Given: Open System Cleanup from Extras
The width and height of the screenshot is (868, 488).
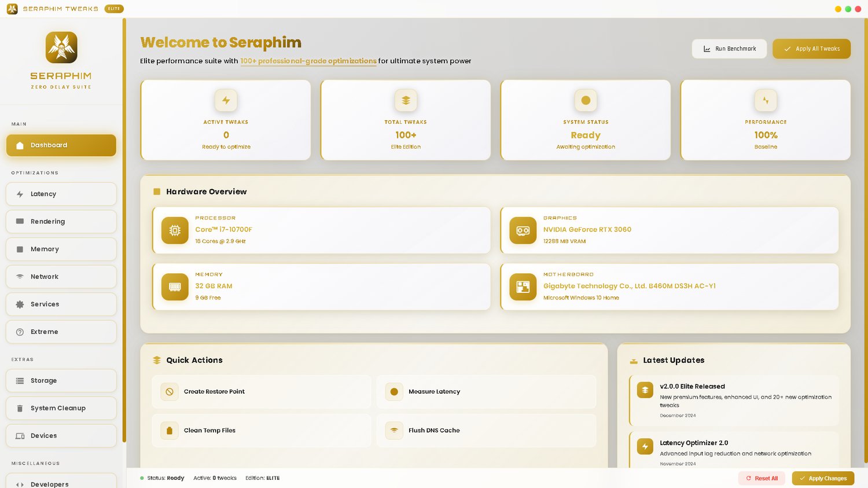Looking at the screenshot, I should 61,408.
